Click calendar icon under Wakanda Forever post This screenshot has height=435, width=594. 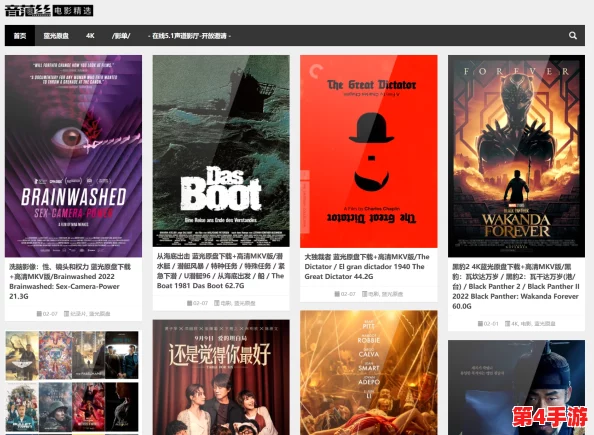[x=480, y=324]
